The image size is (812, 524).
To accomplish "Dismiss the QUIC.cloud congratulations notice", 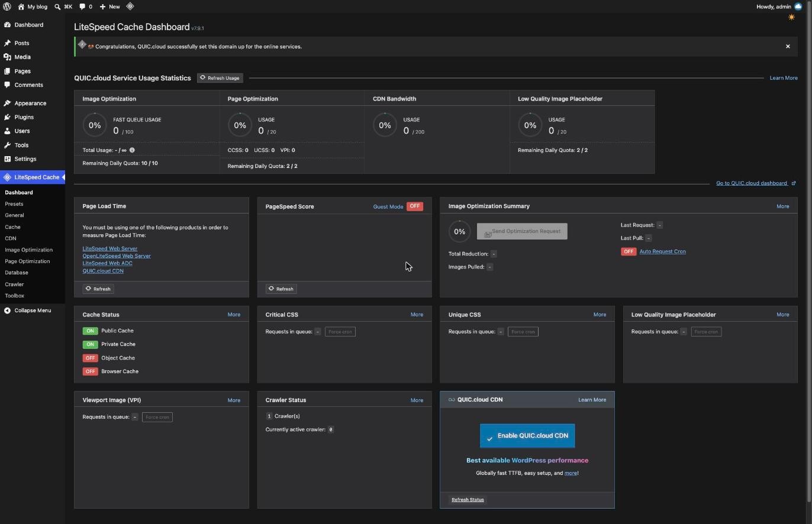I will [x=788, y=46].
